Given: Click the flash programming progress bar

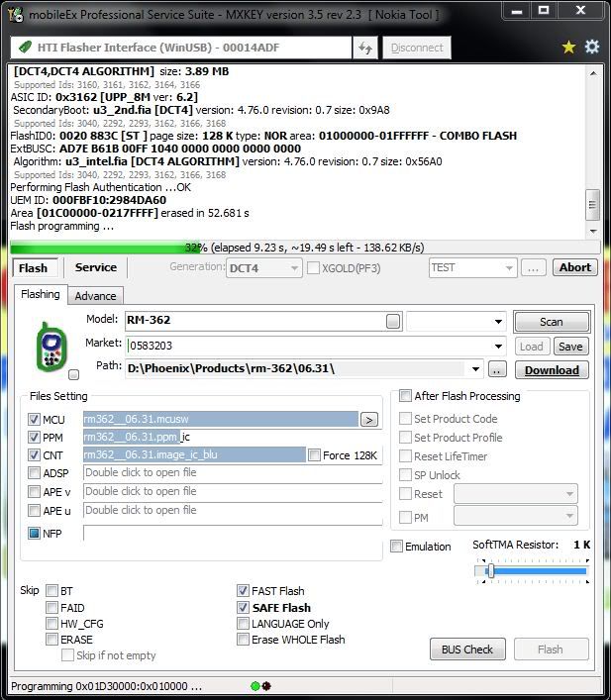Looking at the screenshot, I should [x=305, y=248].
